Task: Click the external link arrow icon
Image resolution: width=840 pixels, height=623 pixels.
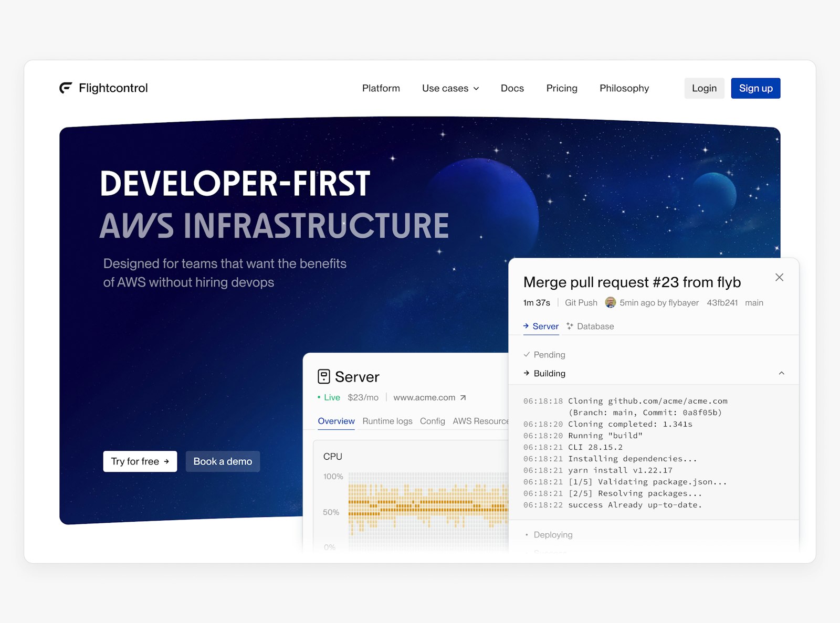Action: (x=463, y=398)
